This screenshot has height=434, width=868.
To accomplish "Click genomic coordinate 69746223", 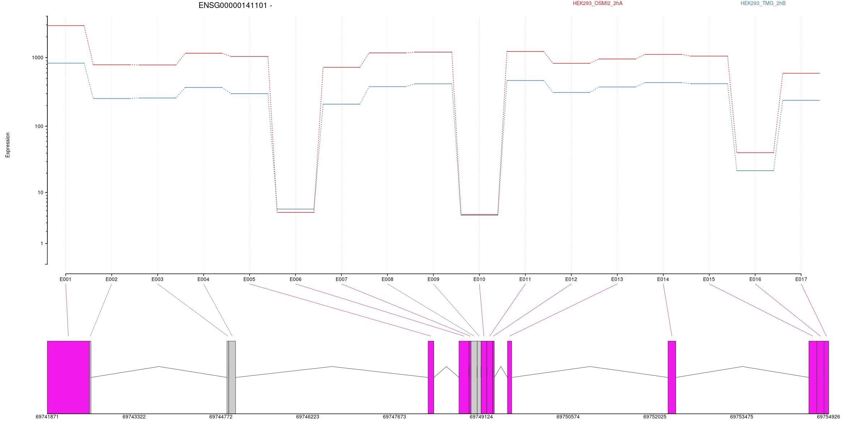I will coord(307,417).
